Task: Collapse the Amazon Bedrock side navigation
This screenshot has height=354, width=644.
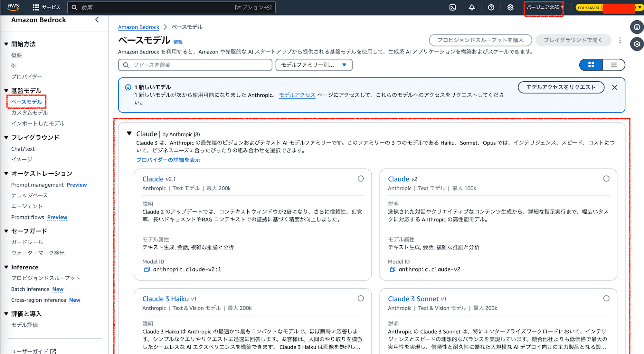Action: click(x=97, y=20)
